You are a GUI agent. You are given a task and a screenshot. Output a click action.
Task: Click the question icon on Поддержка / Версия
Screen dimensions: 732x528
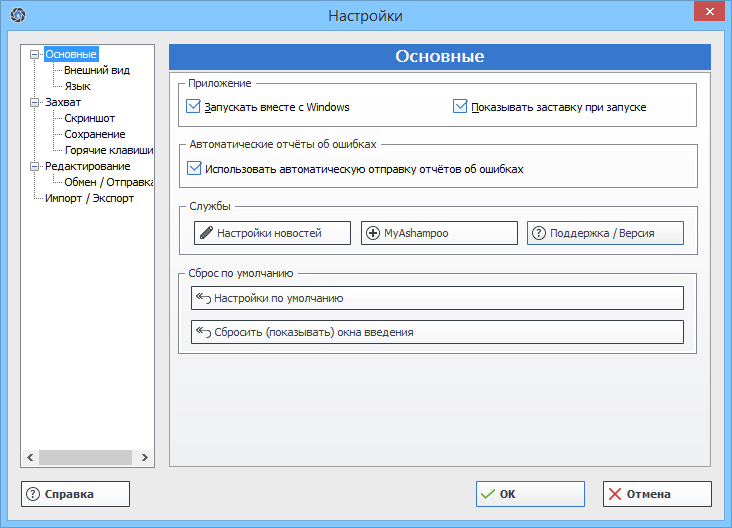click(x=538, y=233)
